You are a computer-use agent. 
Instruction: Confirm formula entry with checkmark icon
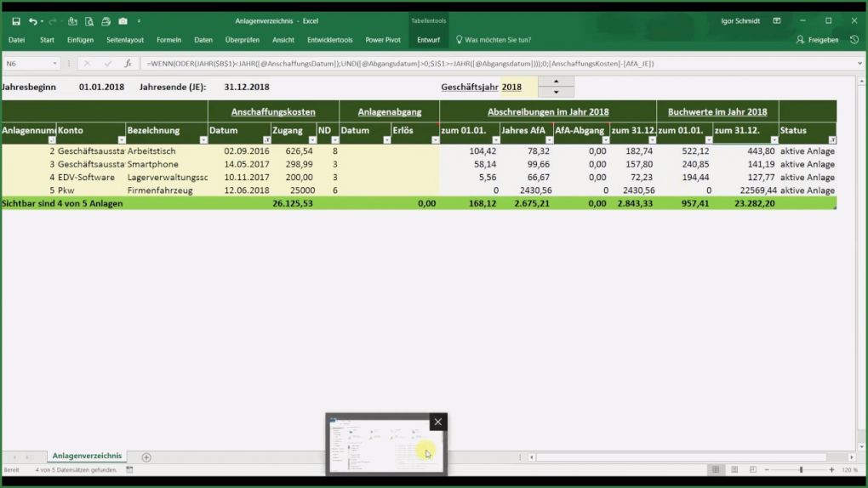(x=107, y=64)
